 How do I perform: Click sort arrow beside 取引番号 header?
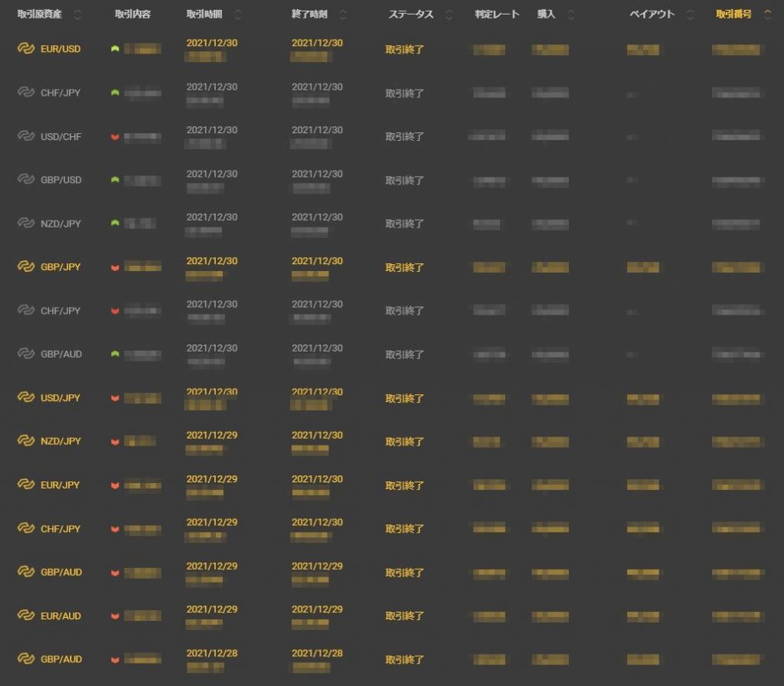tap(768, 14)
